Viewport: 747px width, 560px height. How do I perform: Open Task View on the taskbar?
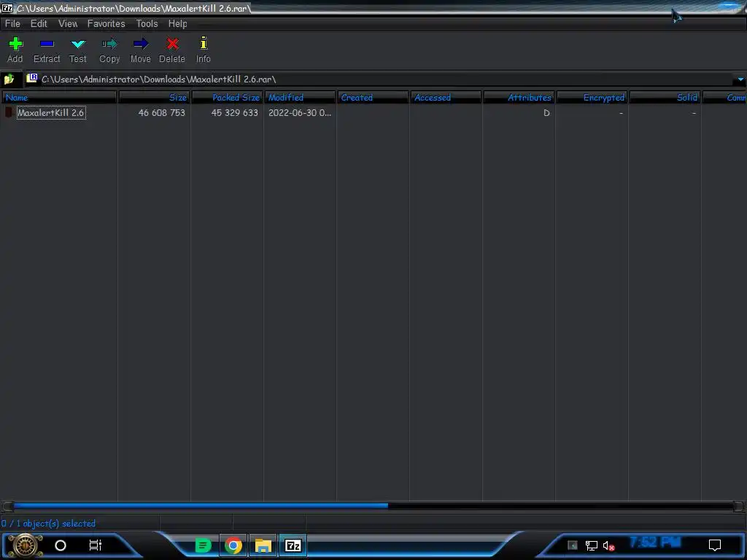point(96,545)
